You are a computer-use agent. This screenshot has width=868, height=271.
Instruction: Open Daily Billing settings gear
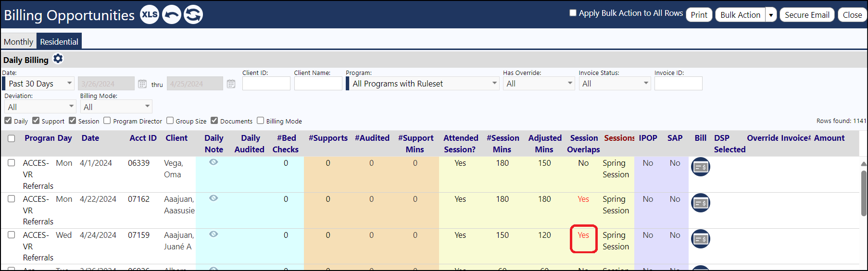58,59
